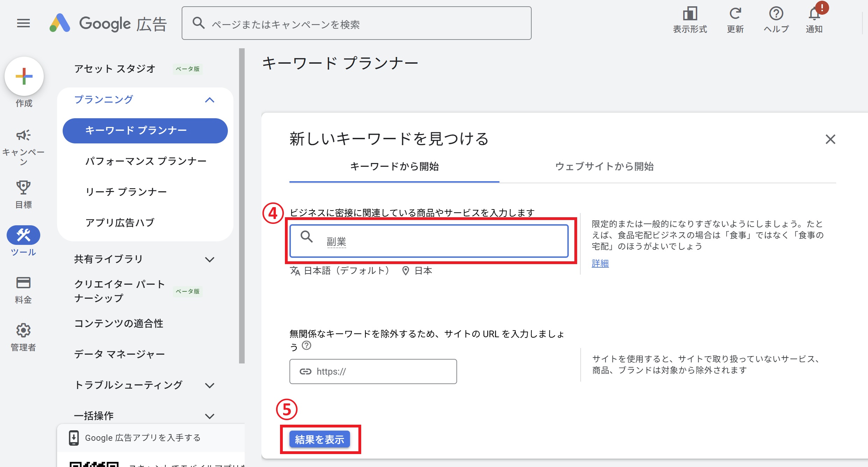Collapse the プランニング section chevron
868x467 pixels.
[210, 100]
